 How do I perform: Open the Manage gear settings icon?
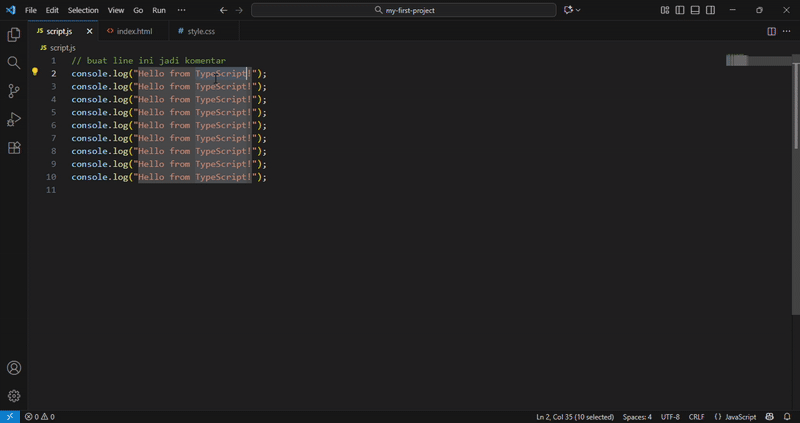click(14, 396)
